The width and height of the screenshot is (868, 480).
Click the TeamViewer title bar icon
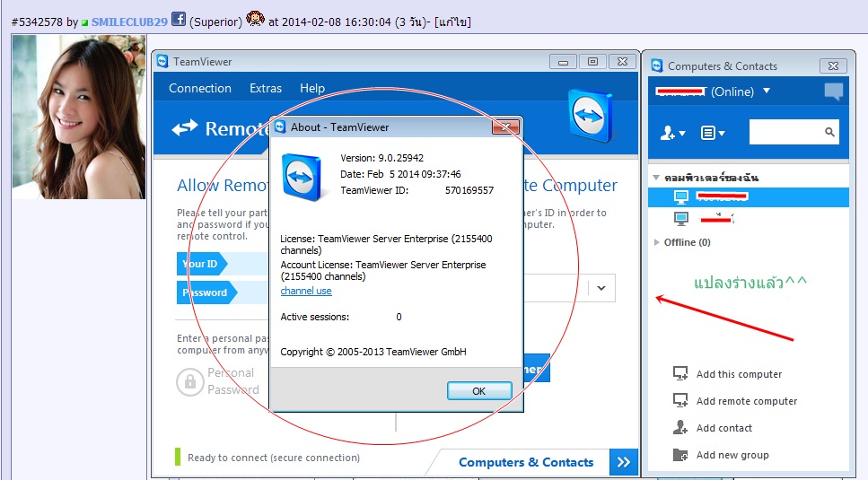[x=162, y=61]
